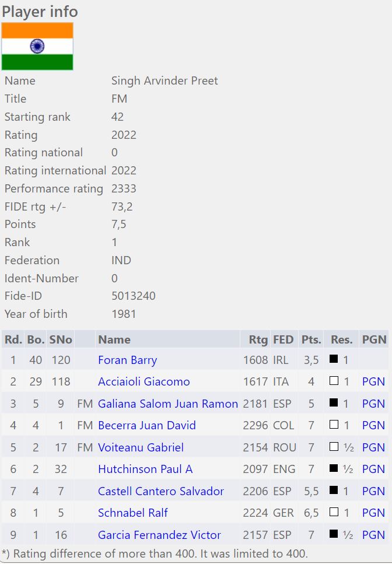Image resolution: width=392 pixels, height=564 pixels.
Task: Open Acciaioli Giacomo's player link
Action: (143, 382)
